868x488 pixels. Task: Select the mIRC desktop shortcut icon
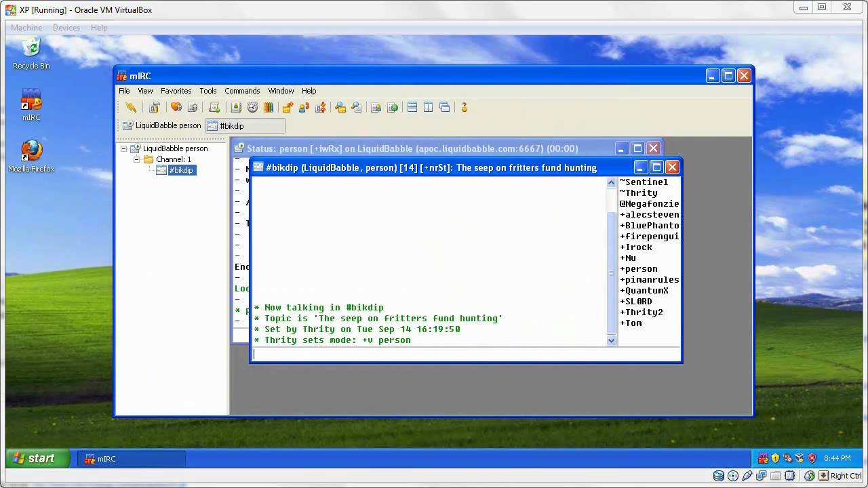tap(31, 105)
